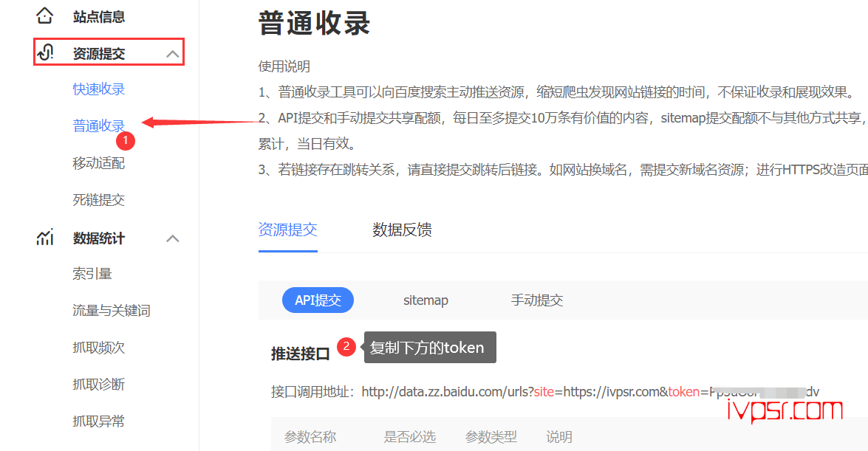This screenshot has height=451, width=868.
Task: Open 抓取诊断 page
Action: point(98,384)
